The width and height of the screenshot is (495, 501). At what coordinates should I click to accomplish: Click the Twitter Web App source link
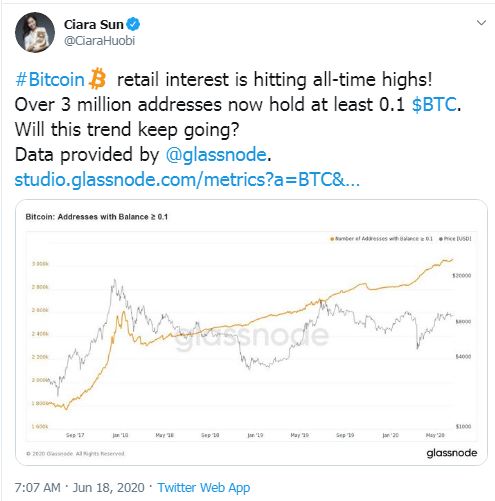pyautogui.click(x=204, y=487)
